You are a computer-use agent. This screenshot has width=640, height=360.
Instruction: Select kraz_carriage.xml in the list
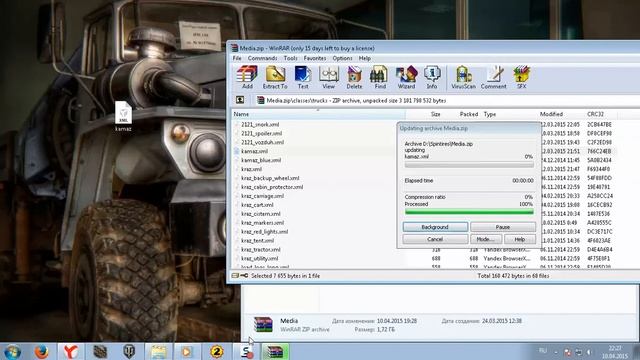tap(262, 196)
